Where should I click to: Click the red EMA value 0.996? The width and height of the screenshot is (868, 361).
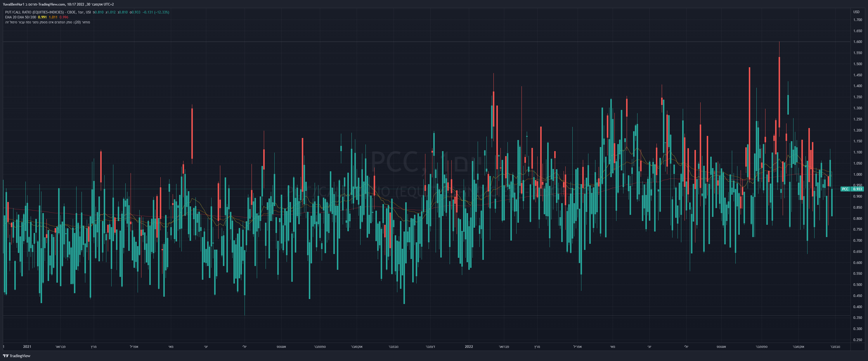[x=64, y=17]
